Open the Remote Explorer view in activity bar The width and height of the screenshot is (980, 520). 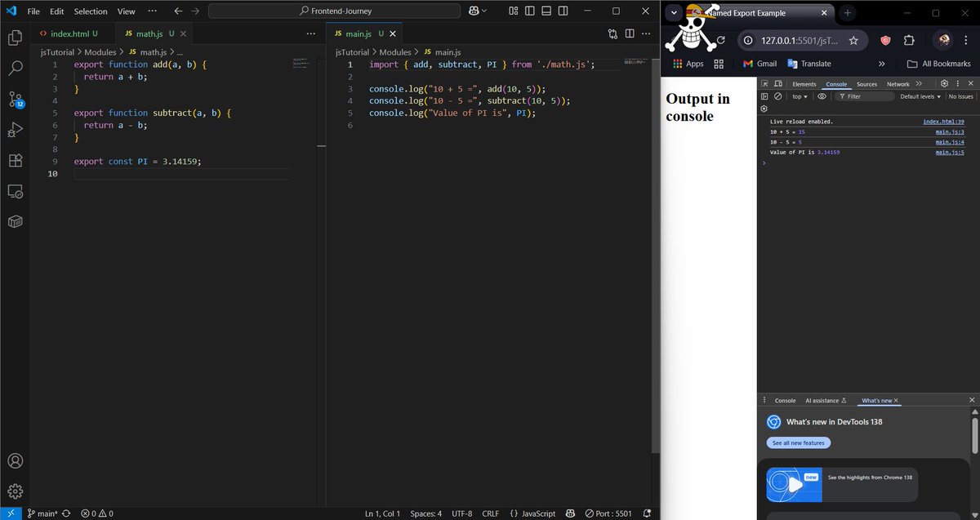coord(15,191)
